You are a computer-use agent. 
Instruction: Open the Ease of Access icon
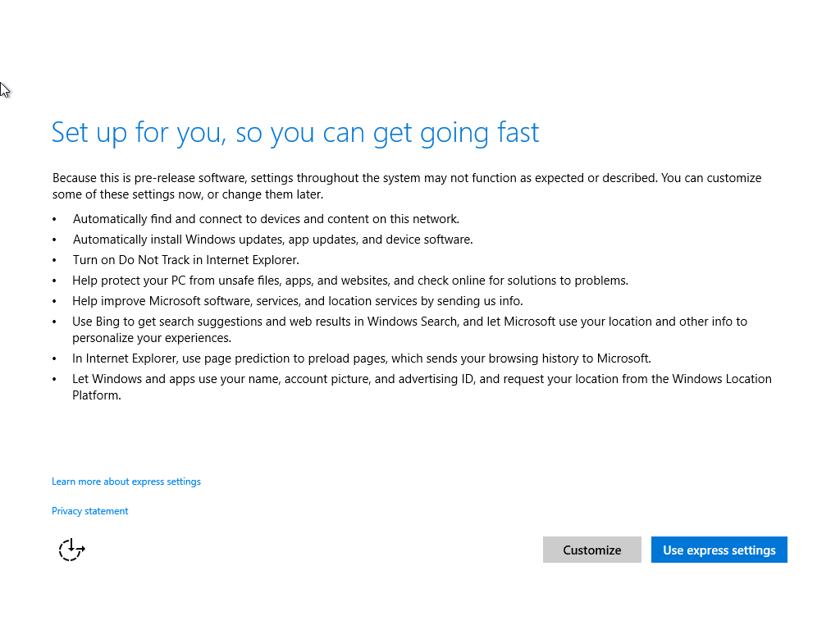71,550
